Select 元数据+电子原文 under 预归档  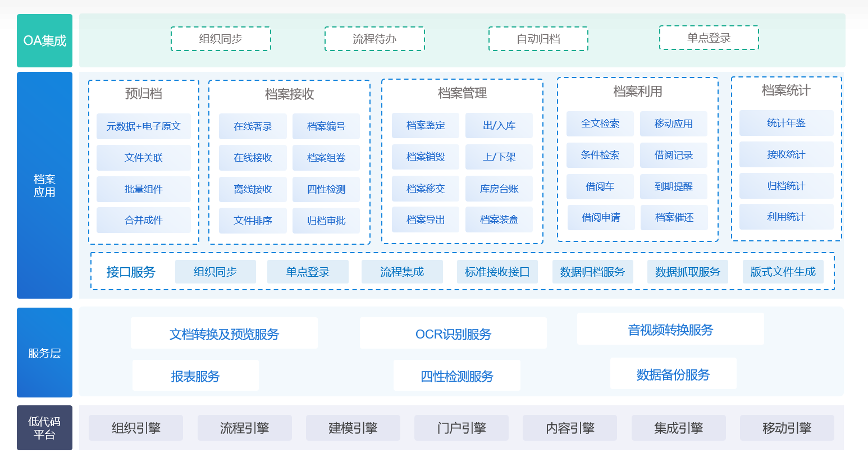144,126
